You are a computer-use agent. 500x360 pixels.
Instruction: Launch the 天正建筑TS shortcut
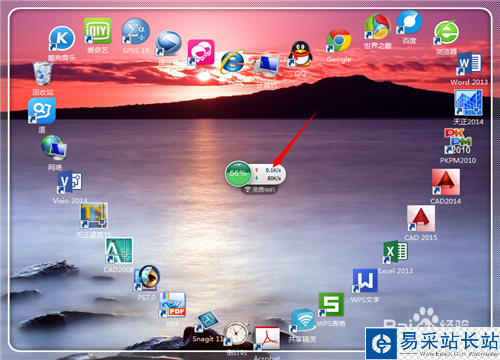point(94,215)
